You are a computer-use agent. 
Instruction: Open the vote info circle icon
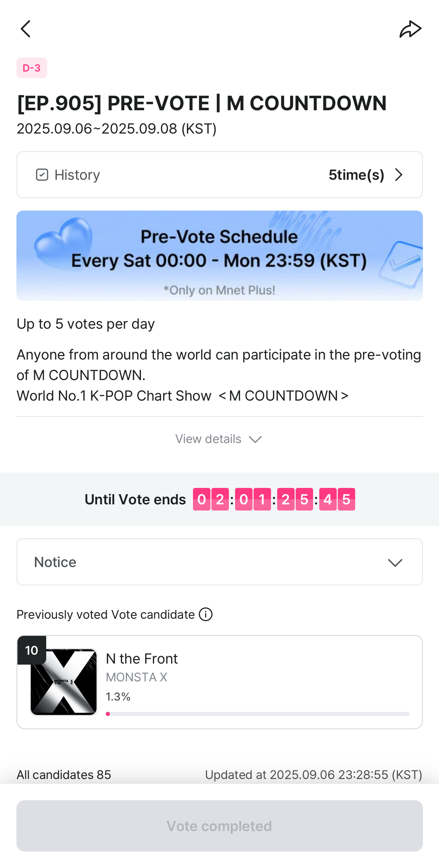(x=206, y=614)
